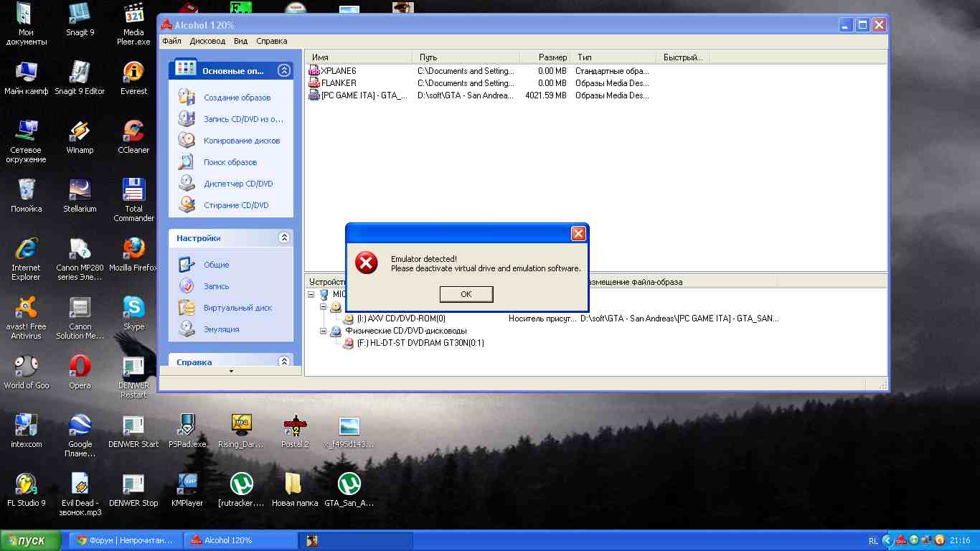Click the Стирание CD/DVD erase icon

pyautogui.click(x=187, y=205)
